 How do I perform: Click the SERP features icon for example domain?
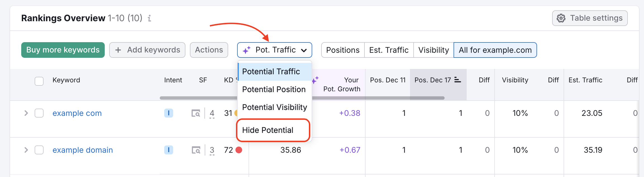pos(196,150)
